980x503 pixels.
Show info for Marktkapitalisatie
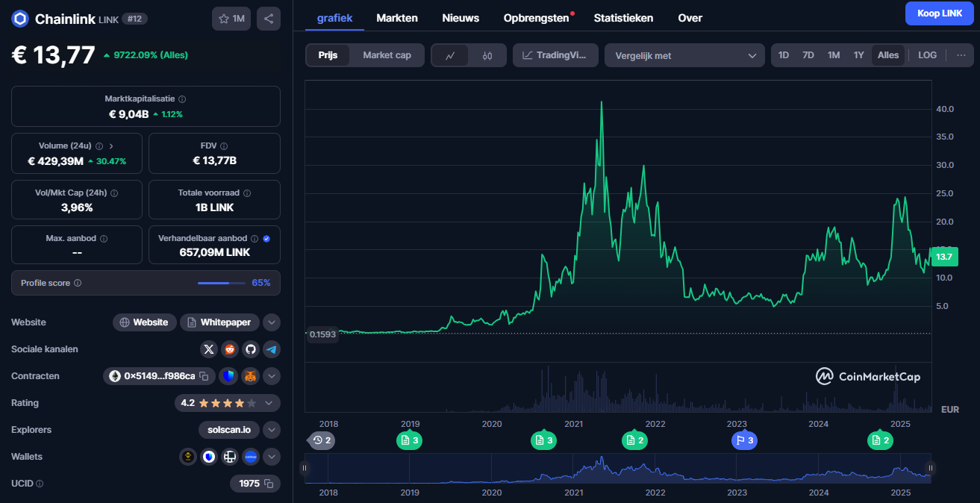point(182,99)
